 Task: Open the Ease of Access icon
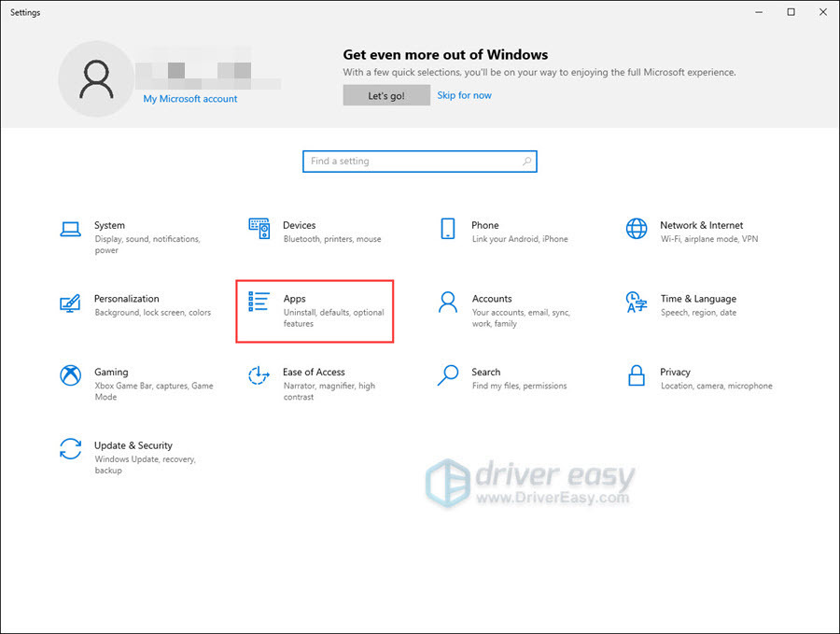pos(259,375)
